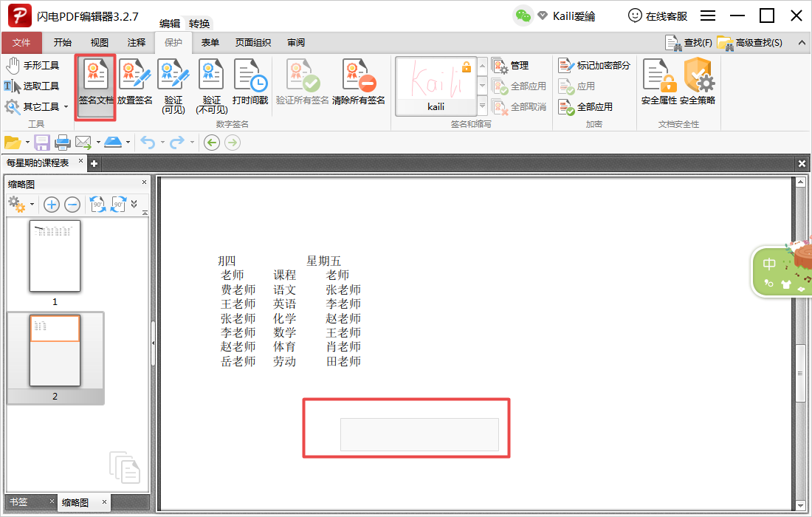Select page 1 thumbnail
Screen dimensions: 812x517
(x=55, y=256)
